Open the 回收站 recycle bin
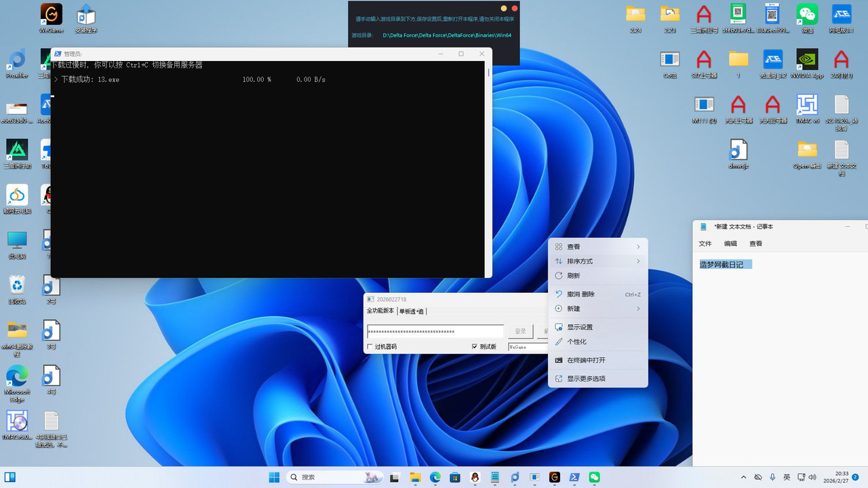The image size is (868, 488). 17,289
